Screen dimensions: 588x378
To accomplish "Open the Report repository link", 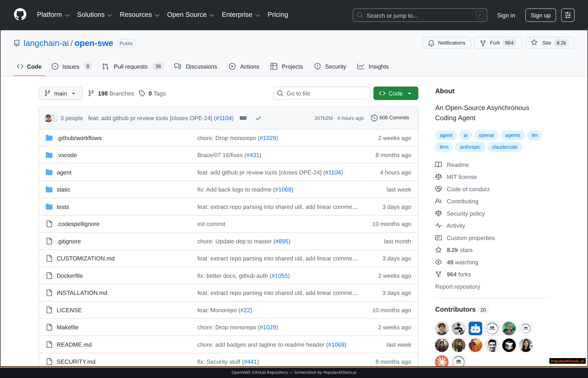I will point(458,286).
